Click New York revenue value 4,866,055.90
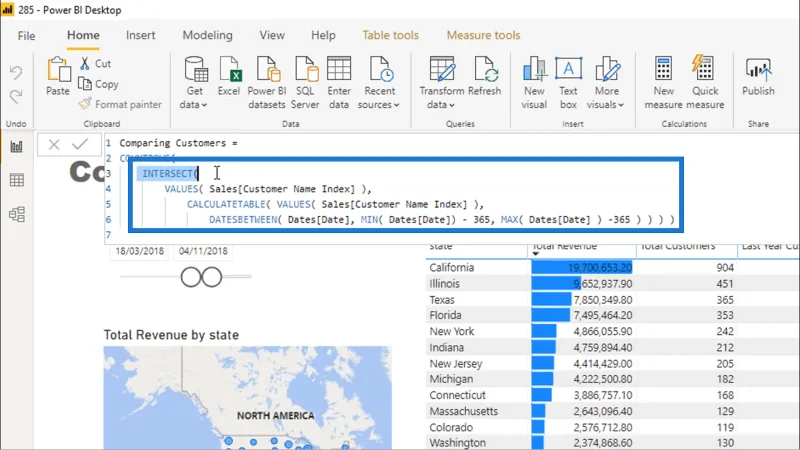Viewport: 800px width, 450px height. pyautogui.click(x=603, y=332)
